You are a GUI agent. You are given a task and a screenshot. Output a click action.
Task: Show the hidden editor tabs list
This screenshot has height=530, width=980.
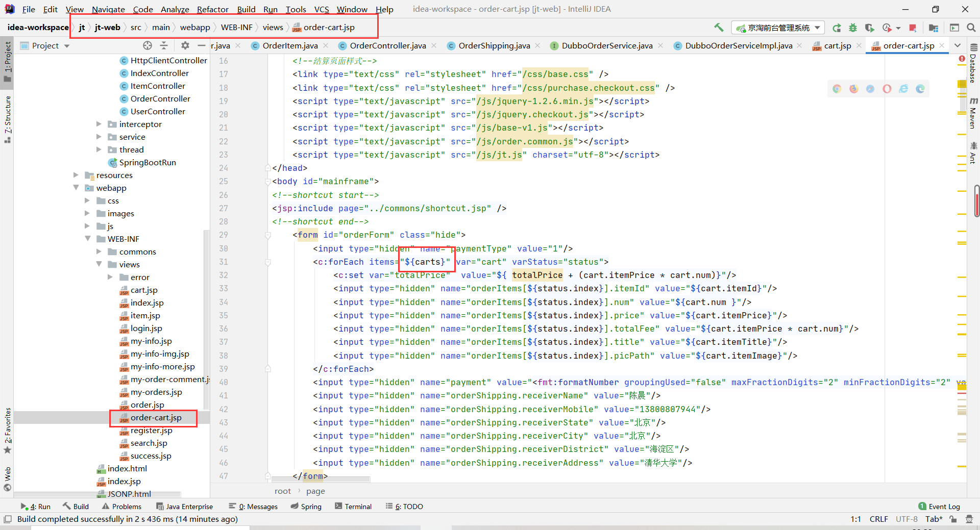click(x=958, y=45)
